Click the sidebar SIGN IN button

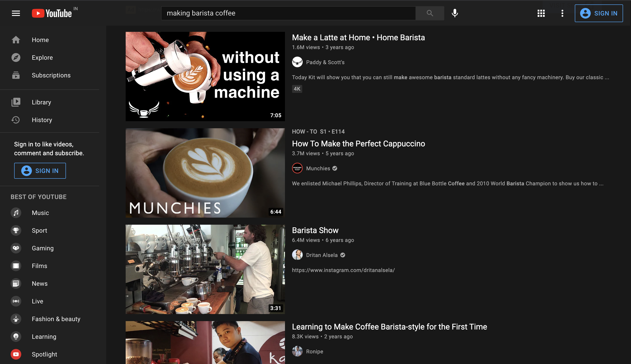40,171
